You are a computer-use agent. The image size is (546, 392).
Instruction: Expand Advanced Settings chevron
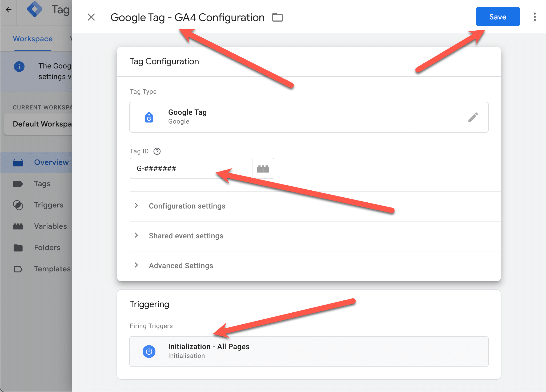(136, 265)
